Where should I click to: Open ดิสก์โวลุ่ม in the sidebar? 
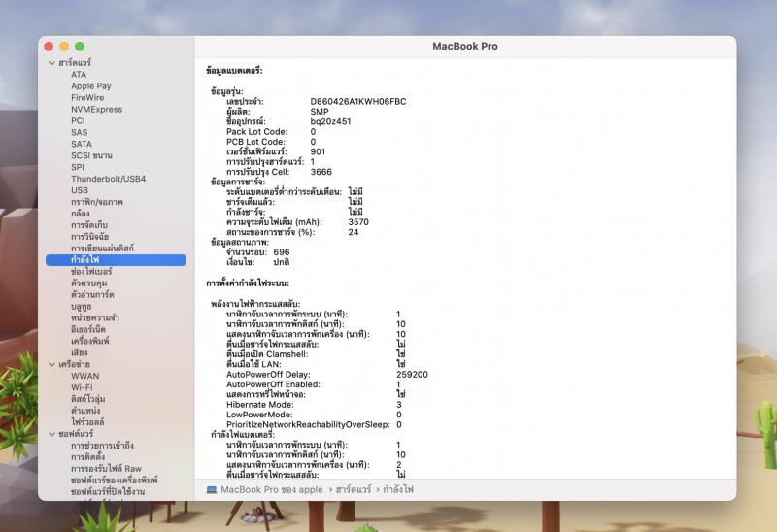tap(88, 399)
